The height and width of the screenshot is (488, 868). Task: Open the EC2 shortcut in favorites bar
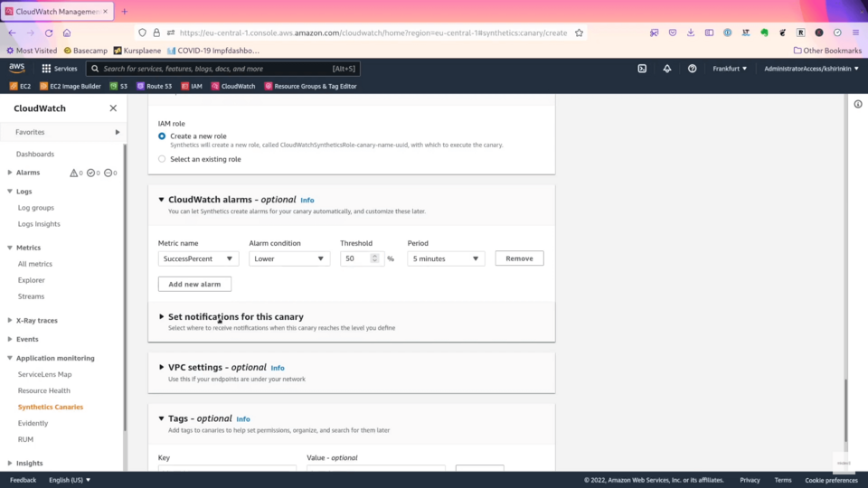[x=20, y=87]
